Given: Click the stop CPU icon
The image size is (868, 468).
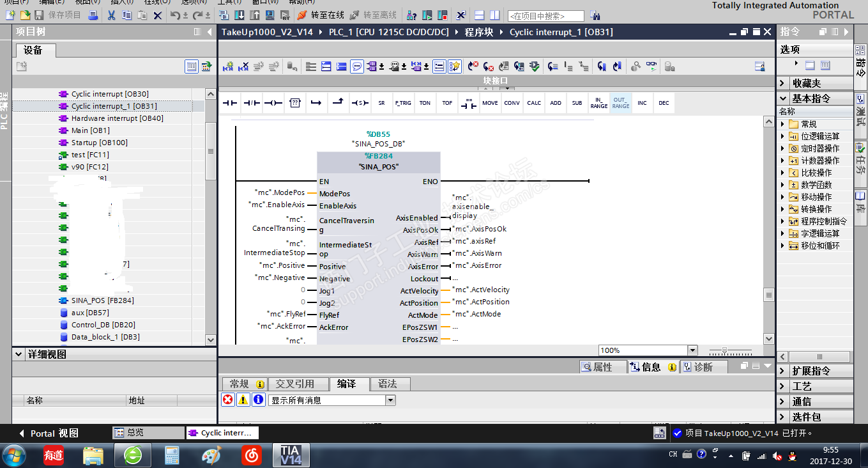Looking at the screenshot, I should pyautogui.click(x=443, y=15).
